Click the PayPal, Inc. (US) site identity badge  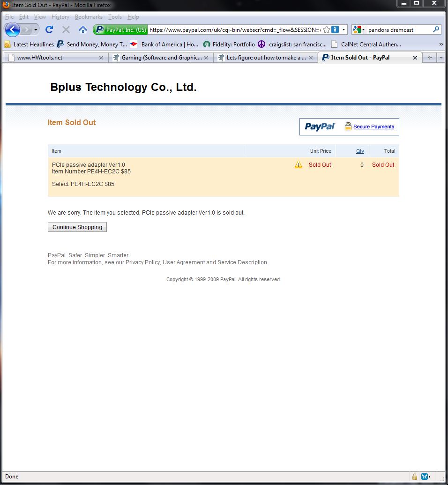click(120, 30)
